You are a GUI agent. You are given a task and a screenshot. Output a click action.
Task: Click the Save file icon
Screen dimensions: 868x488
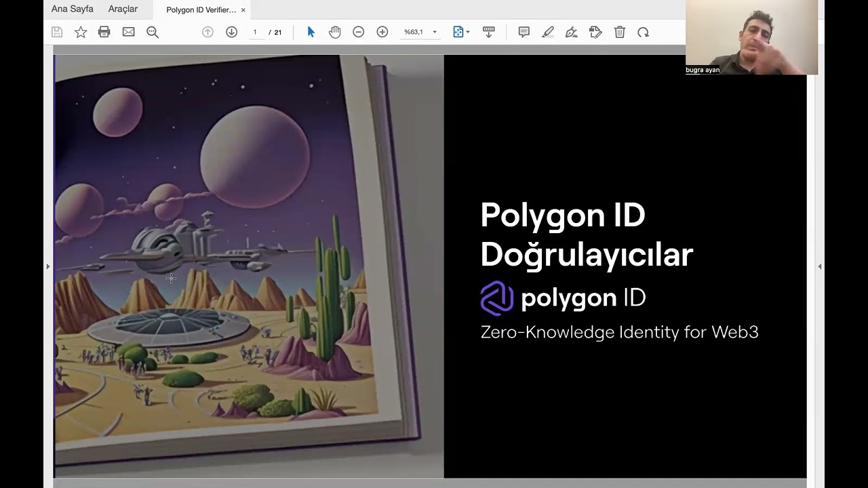click(x=57, y=32)
